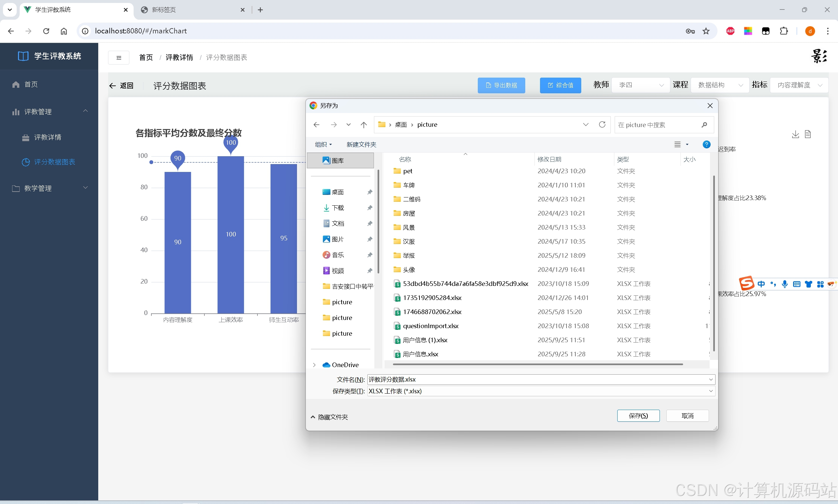Click the browser reload page icon

(46, 31)
